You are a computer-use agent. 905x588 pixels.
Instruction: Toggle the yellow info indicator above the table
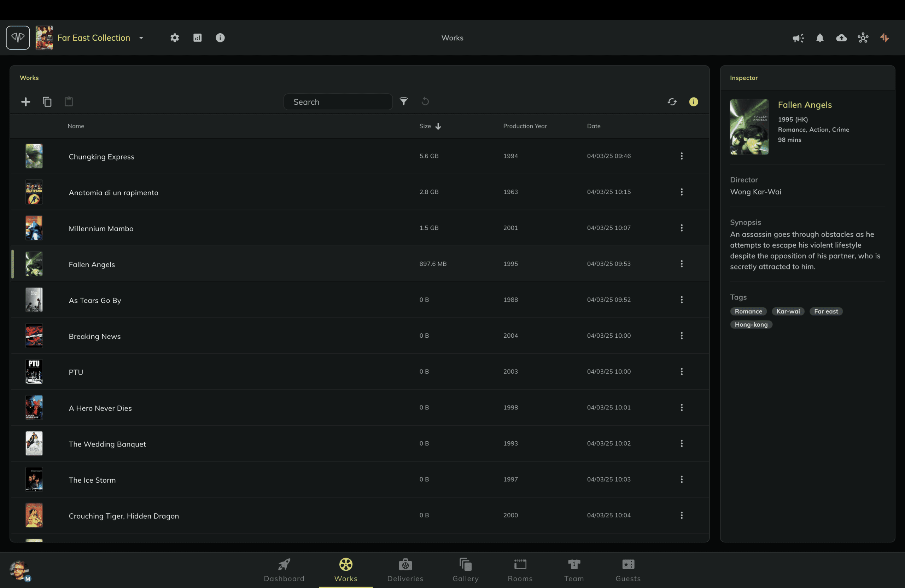[x=694, y=101]
